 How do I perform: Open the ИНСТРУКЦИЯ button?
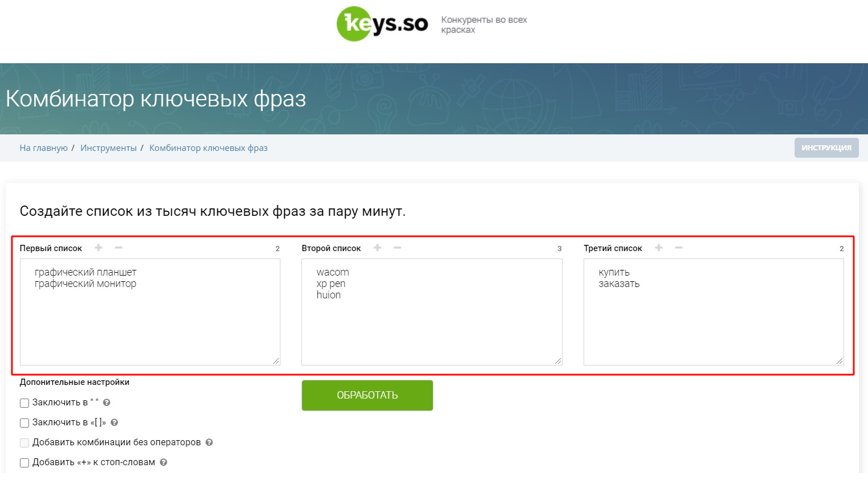pyautogui.click(x=826, y=148)
